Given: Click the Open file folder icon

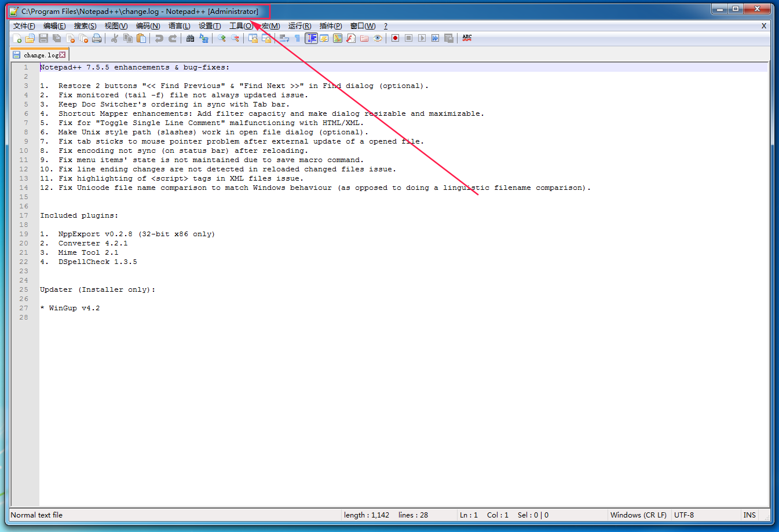Looking at the screenshot, I should 30,38.
